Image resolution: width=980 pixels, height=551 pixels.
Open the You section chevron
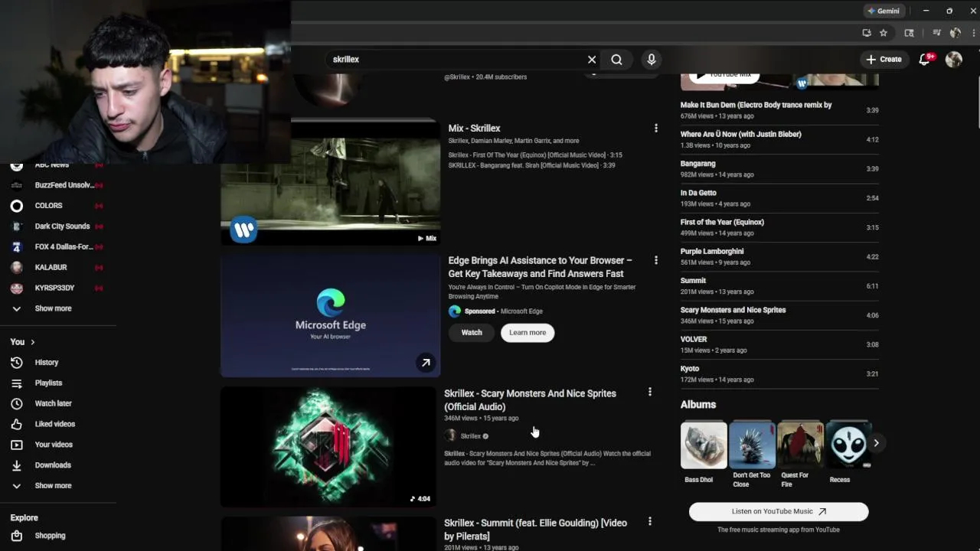(x=32, y=342)
